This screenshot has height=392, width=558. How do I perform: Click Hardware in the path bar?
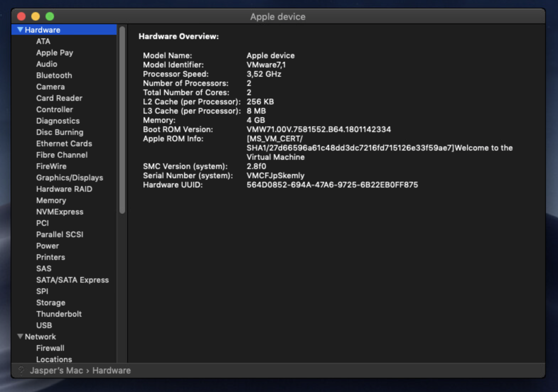(112, 370)
